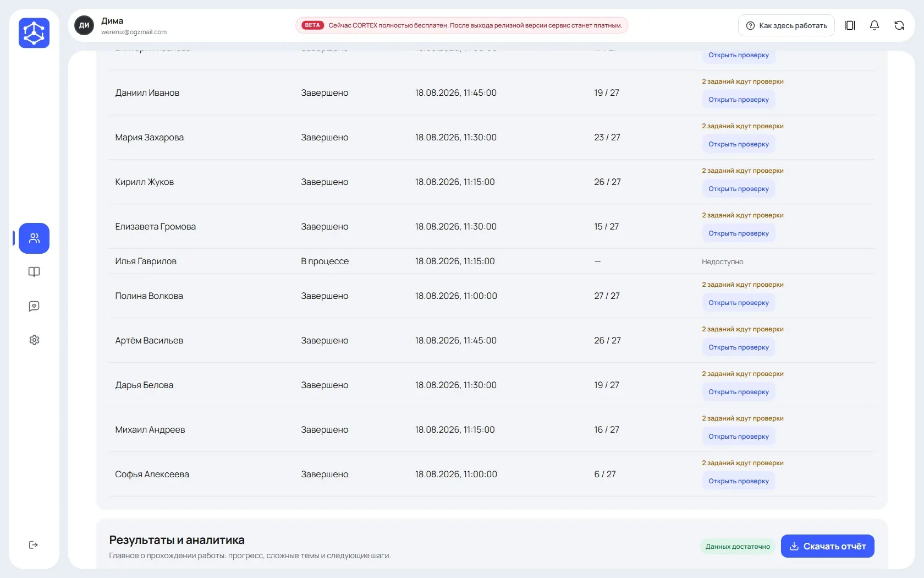Open notifications bell icon
Viewport: 924px width, 578px height.
(875, 25)
